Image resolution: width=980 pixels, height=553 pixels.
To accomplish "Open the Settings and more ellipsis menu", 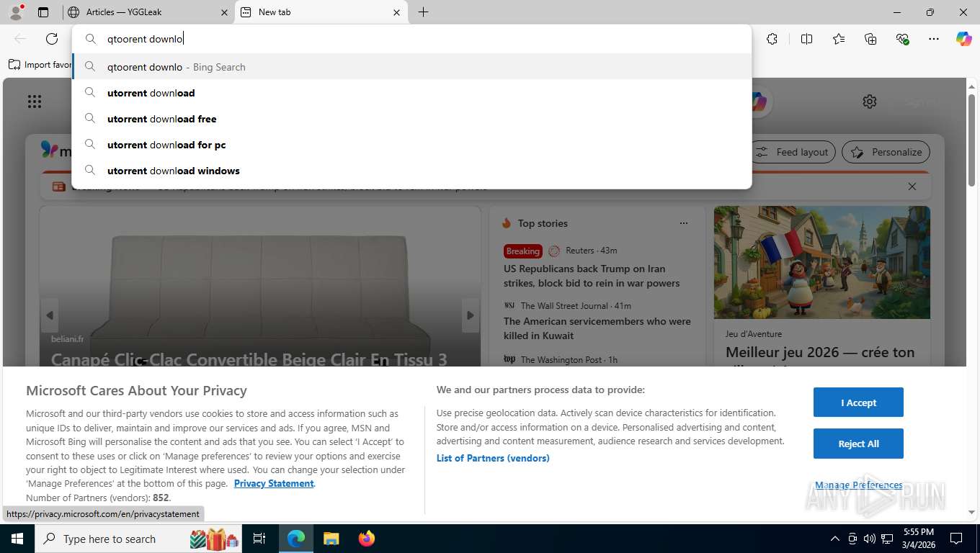I will 934,39.
